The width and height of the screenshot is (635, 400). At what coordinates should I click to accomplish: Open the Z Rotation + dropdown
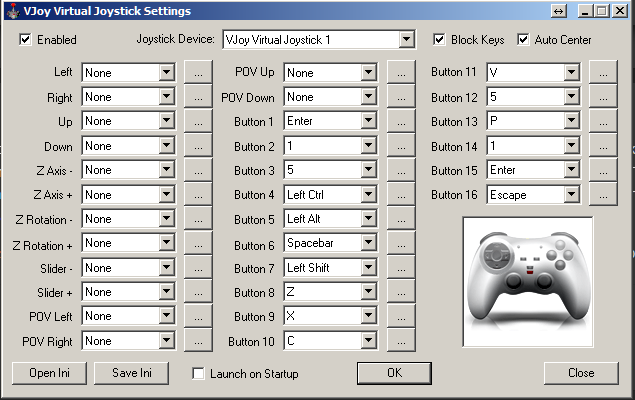[x=166, y=243]
